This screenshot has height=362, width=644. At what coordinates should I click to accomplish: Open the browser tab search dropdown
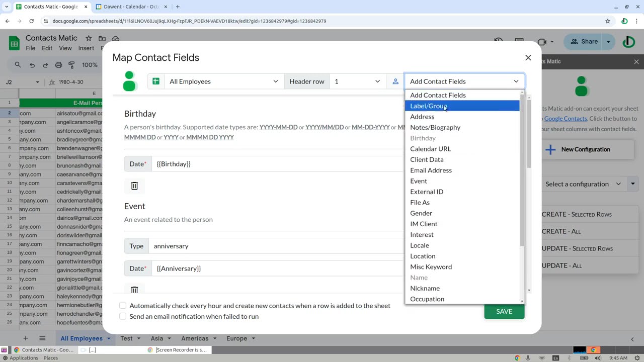pyautogui.click(x=6, y=7)
